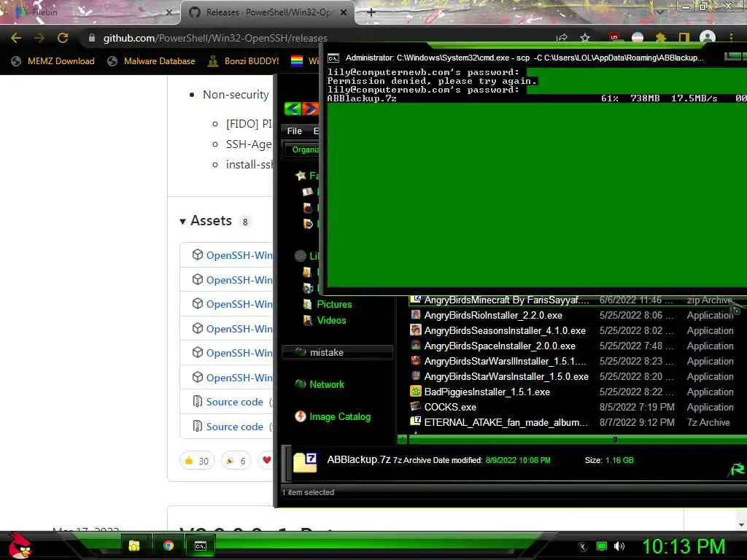Open the uBlock Origin extension icon
This screenshot has width=747, height=560.
click(614, 37)
